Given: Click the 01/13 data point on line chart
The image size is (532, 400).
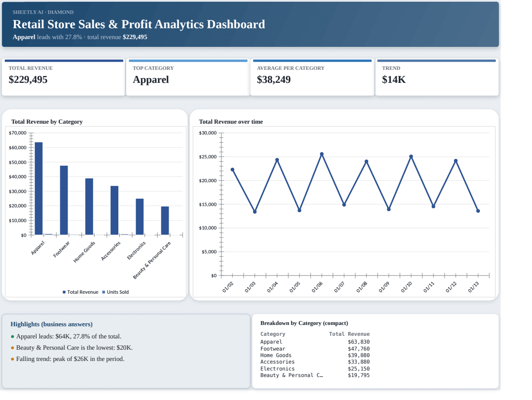Looking at the screenshot, I should click(x=478, y=211).
